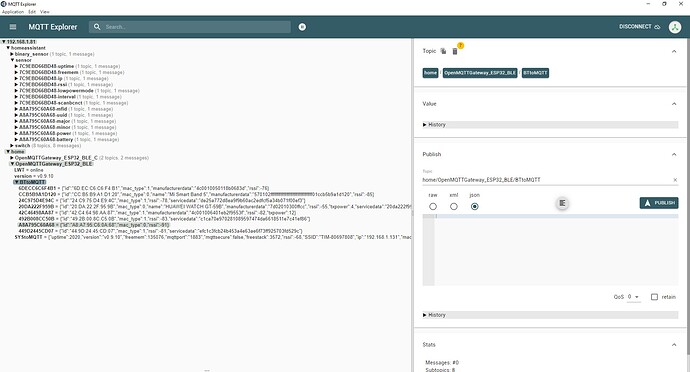
Task: Expand the A8A795C60A68-minor sensor
Action: coord(16,127)
